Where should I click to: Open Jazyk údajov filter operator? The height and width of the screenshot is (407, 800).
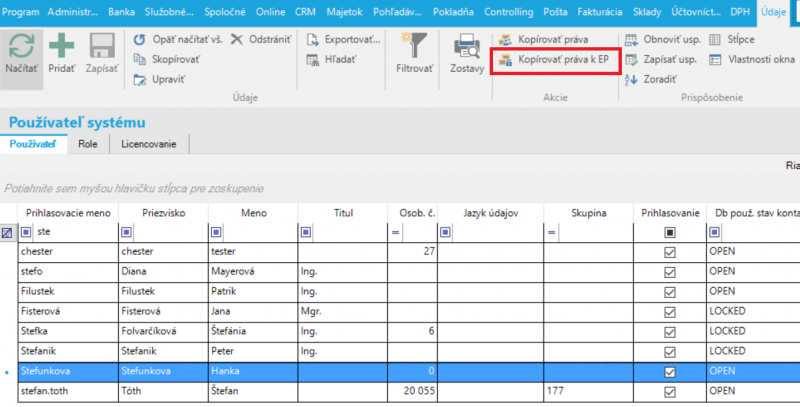tap(445, 233)
